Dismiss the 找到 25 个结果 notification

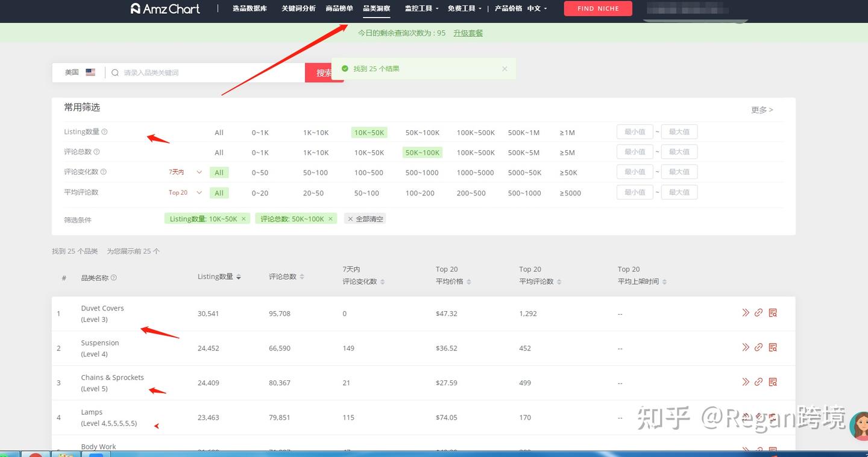[x=505, y=69]
